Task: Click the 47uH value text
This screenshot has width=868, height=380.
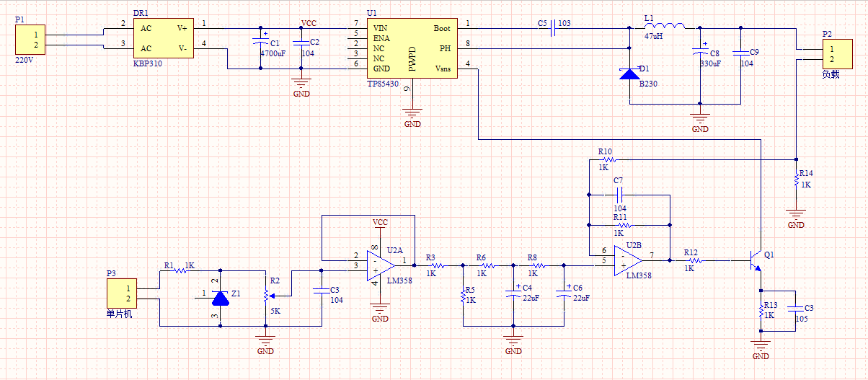Action: click(654, 35)
